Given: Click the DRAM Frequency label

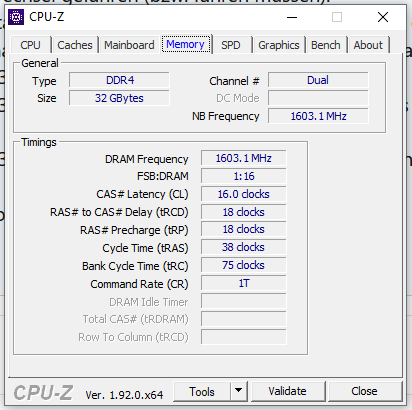Looking at the screenshot, I should [x=147, y=159].
